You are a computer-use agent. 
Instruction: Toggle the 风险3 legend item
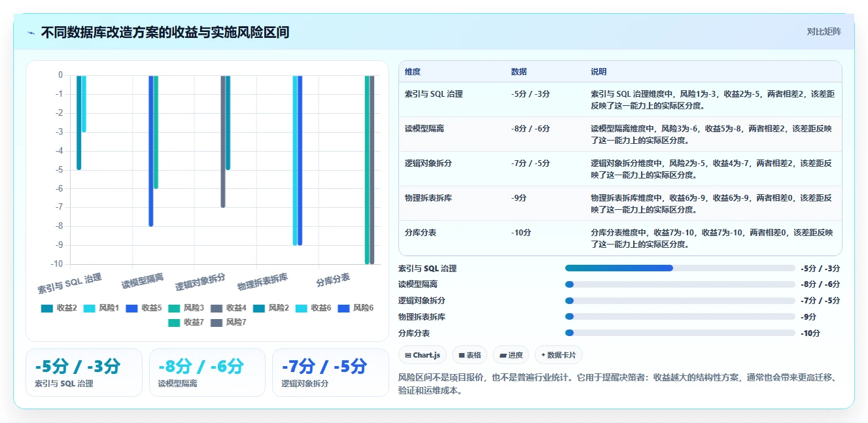186,308
